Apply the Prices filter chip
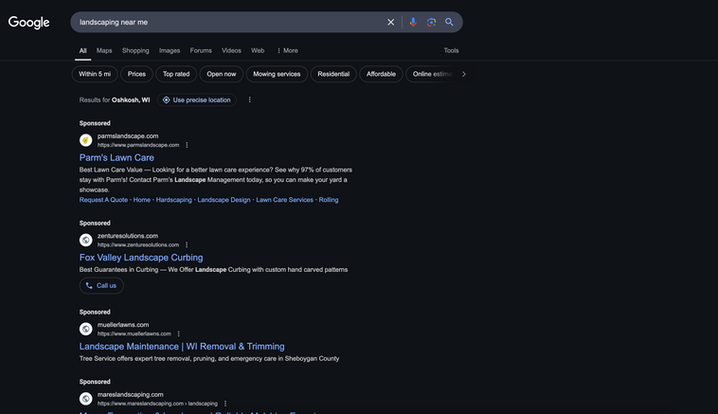 (x=136, y=74)
